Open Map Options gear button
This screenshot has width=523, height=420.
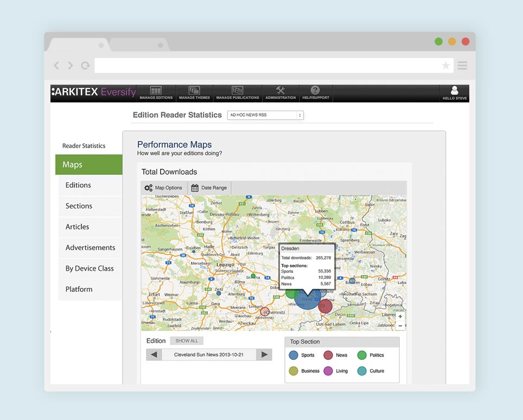point(163,188)
